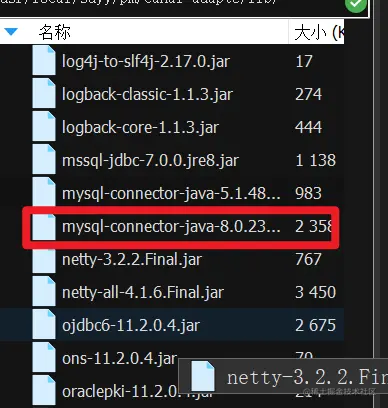The image size is (388, 408).
Task: Select file mysql-connector-java-5.1.48
Action: tap(171, 193)
